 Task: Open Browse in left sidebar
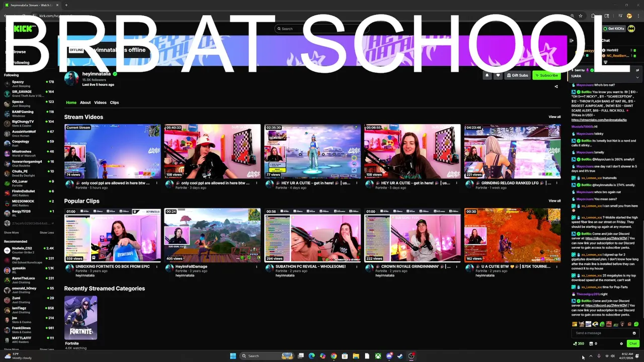click(x=19, y=52)
